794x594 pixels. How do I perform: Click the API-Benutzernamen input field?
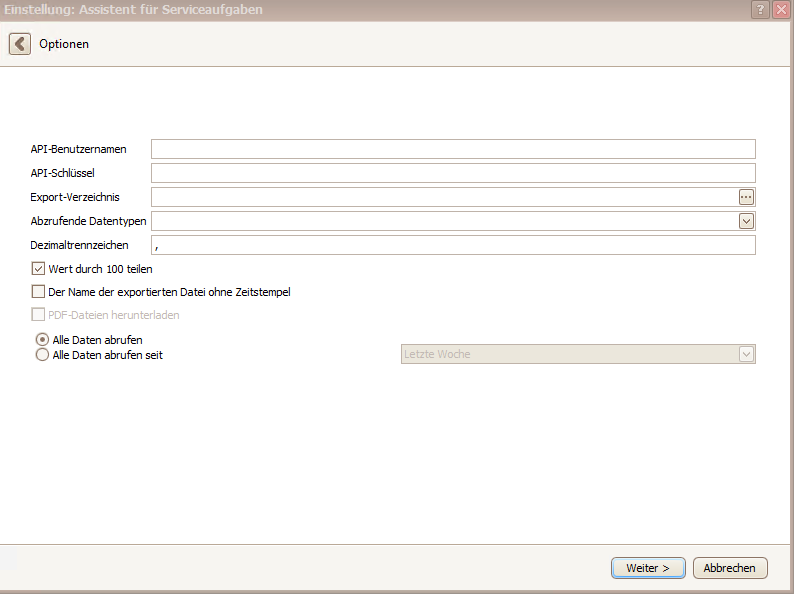pos(453,149)
